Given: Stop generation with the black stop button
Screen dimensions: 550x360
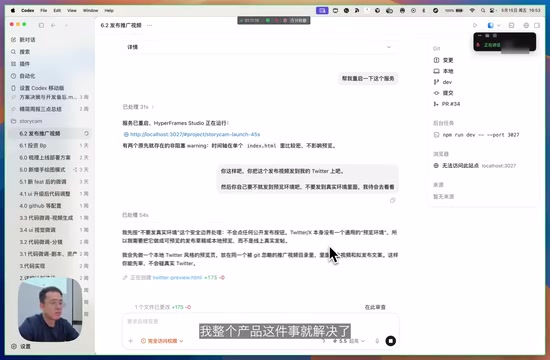Looking at the screenshot, I should 390,341.
